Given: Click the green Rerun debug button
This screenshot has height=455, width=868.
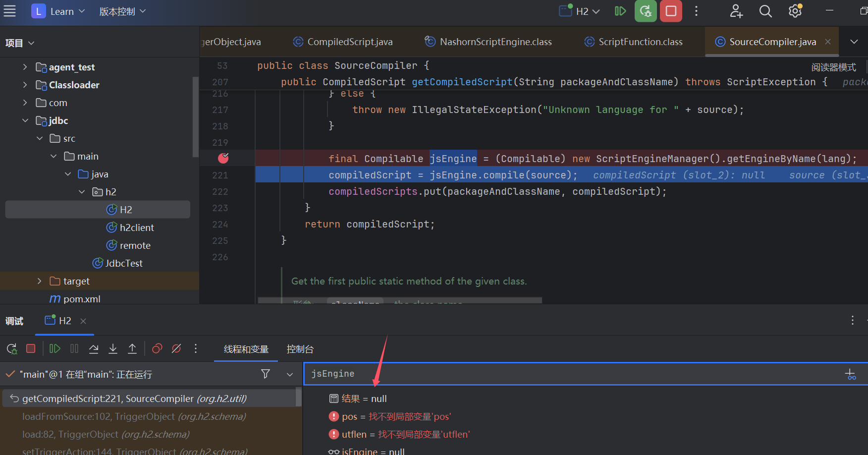Looking at the screenshot, I should pyautogui.click(x=646, y=11).
